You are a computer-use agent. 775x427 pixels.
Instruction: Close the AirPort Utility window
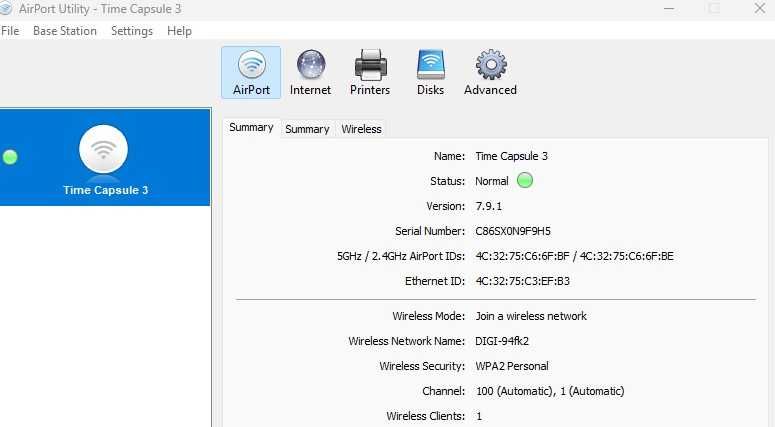[x=760, y=8]
